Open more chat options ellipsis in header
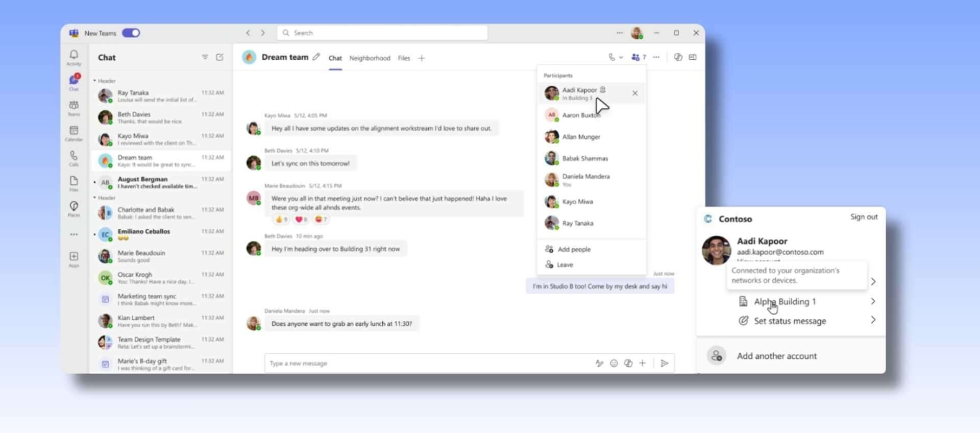Viewport: 980px width, 433px height. [x=656, y=57]
